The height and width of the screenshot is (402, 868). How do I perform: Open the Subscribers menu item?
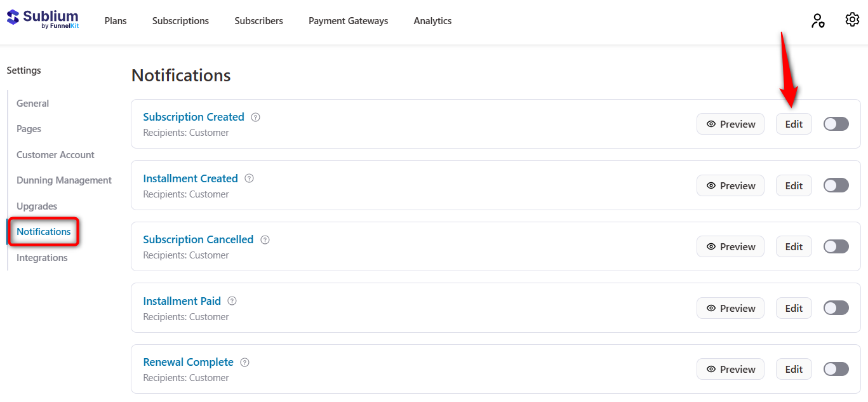click(258, 20)
